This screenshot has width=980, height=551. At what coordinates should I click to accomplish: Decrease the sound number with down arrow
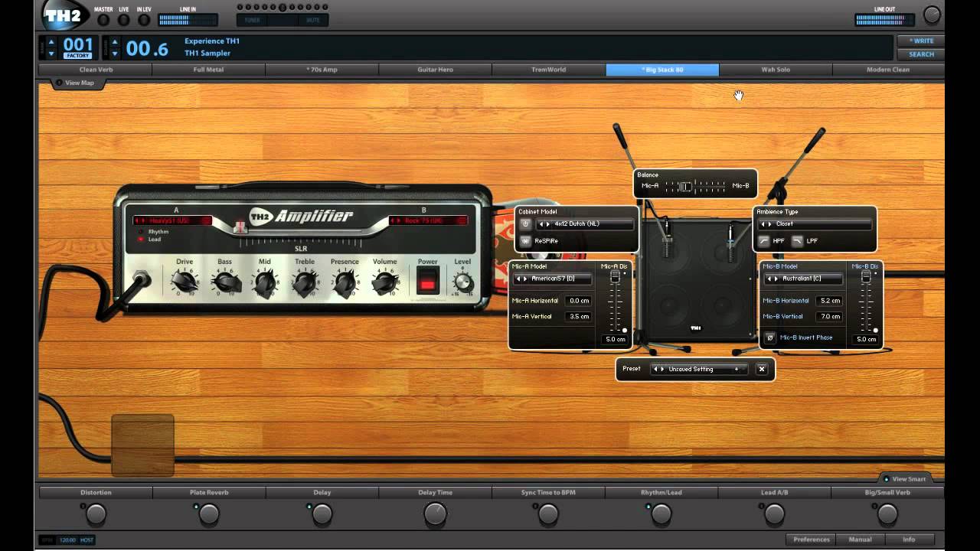tap(115, 54)
